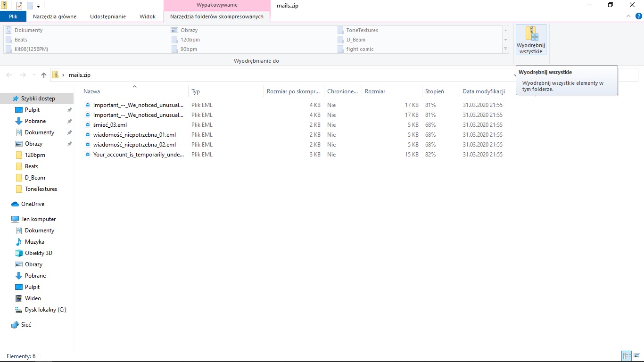Open pinned Pobrane under Szybki dostęp
This screenshot has width=644, height=362.
click(35, 121)
